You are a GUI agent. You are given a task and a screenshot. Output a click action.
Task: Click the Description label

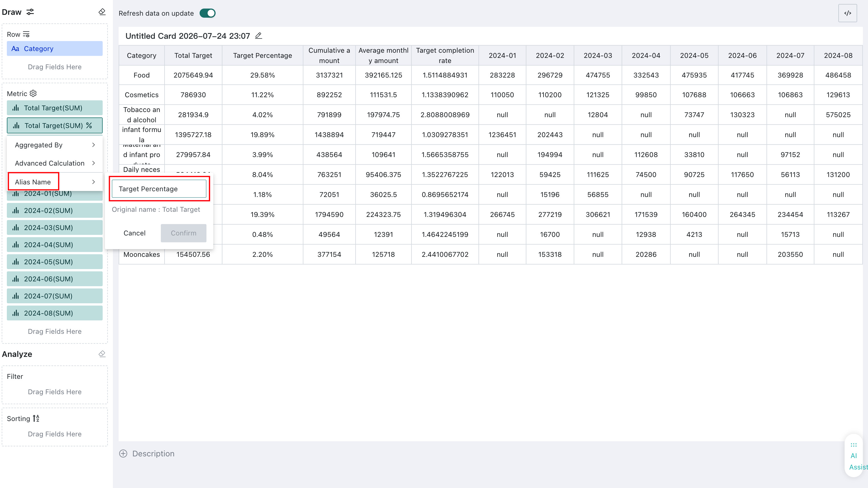pyautogui.click(x=153, y=454)
